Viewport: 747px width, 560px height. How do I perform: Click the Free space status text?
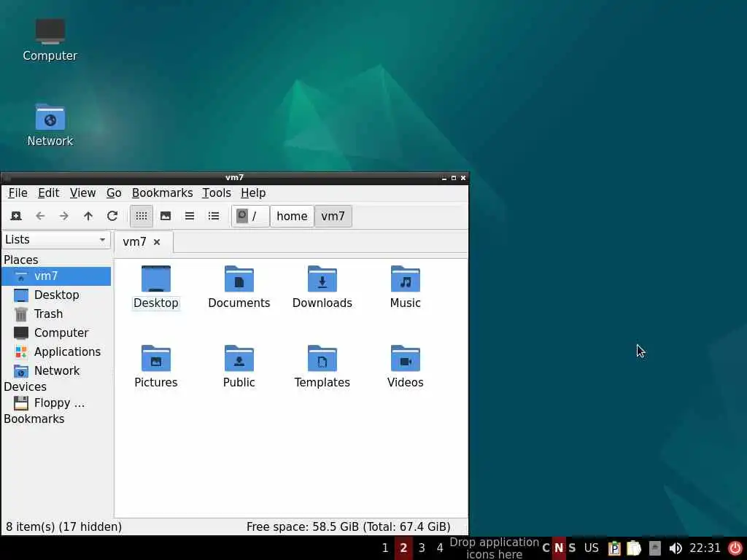(349, 526)
